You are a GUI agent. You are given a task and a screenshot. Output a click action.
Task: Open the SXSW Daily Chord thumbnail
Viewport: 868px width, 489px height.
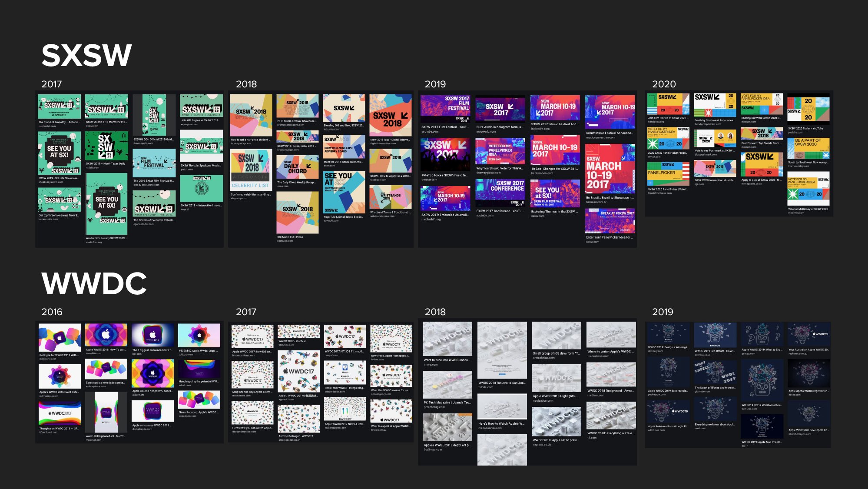pyautogui.click(x=298, y=167)
